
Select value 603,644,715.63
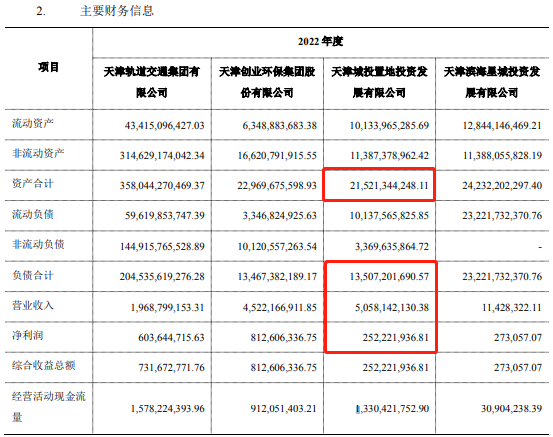click(x=171, y=338)
